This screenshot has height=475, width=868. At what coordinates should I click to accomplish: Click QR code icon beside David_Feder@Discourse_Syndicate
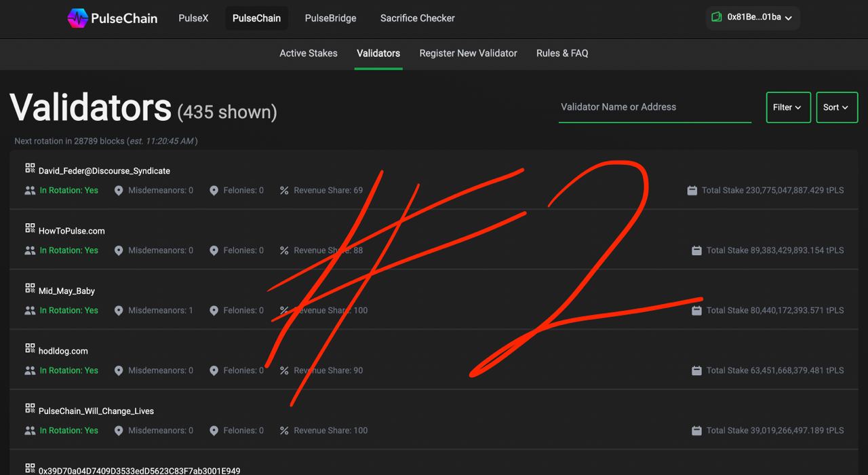click(30, 168)
